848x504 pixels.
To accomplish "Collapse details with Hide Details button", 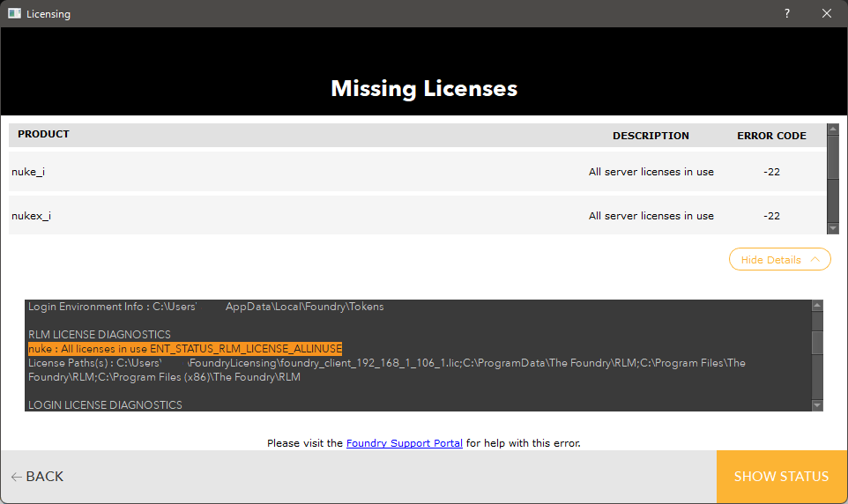I will click(x=779, y=260).
